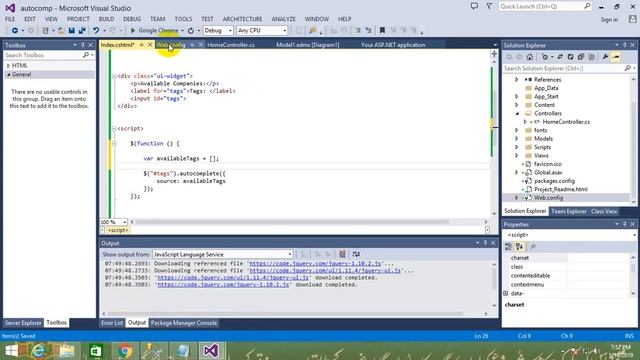Select Global.asax file in Solution Explorer
Viewport: 640px width, 360px height.
click(x=548, y=173)
